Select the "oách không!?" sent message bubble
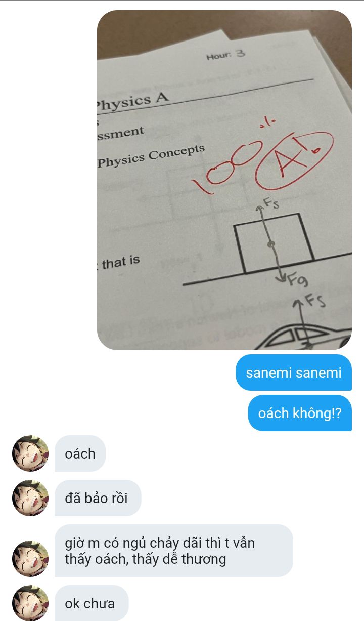The image size is (364, 621). (300, 413)
